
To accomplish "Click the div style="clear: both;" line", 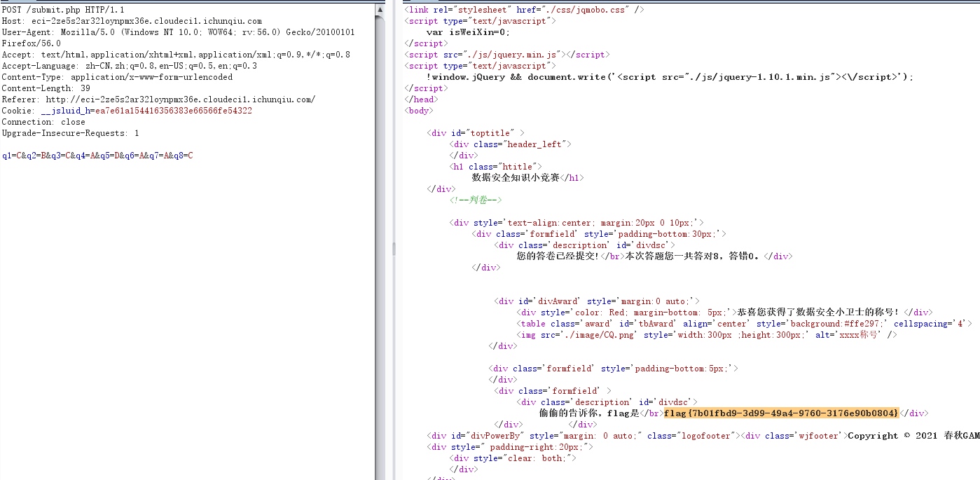I will coord(513,458).
